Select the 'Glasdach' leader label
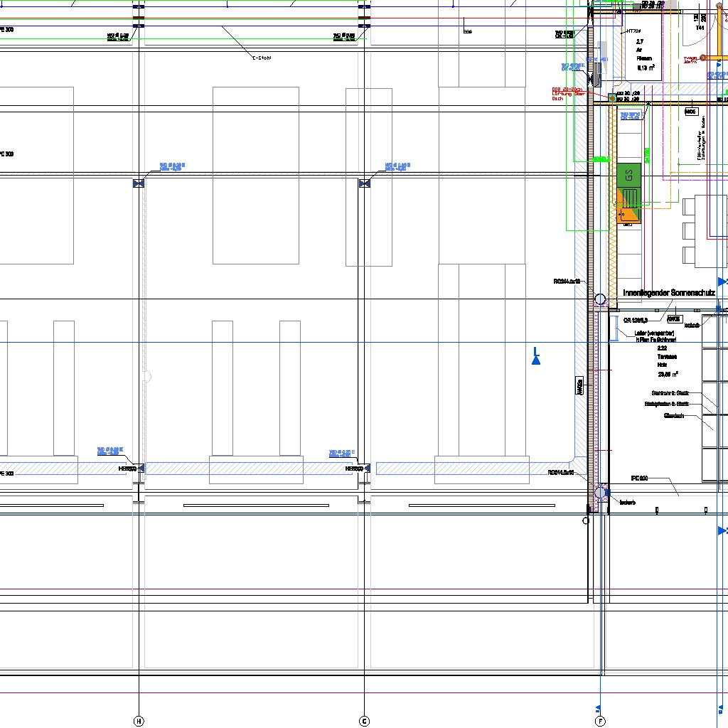This screenshot has width=728, height=728. (x=673, y=415)
